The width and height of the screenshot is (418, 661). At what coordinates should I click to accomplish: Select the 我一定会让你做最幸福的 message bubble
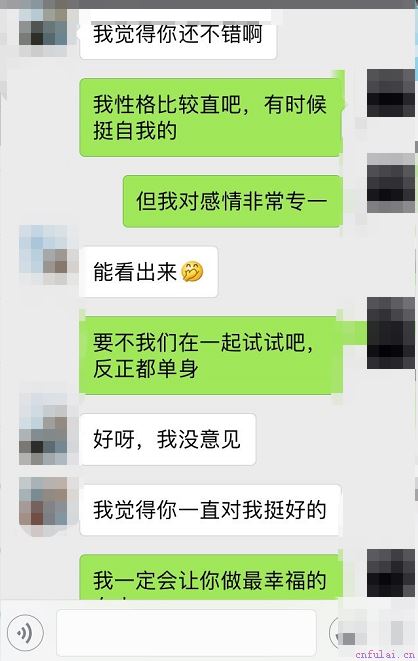tap(212, 577)
